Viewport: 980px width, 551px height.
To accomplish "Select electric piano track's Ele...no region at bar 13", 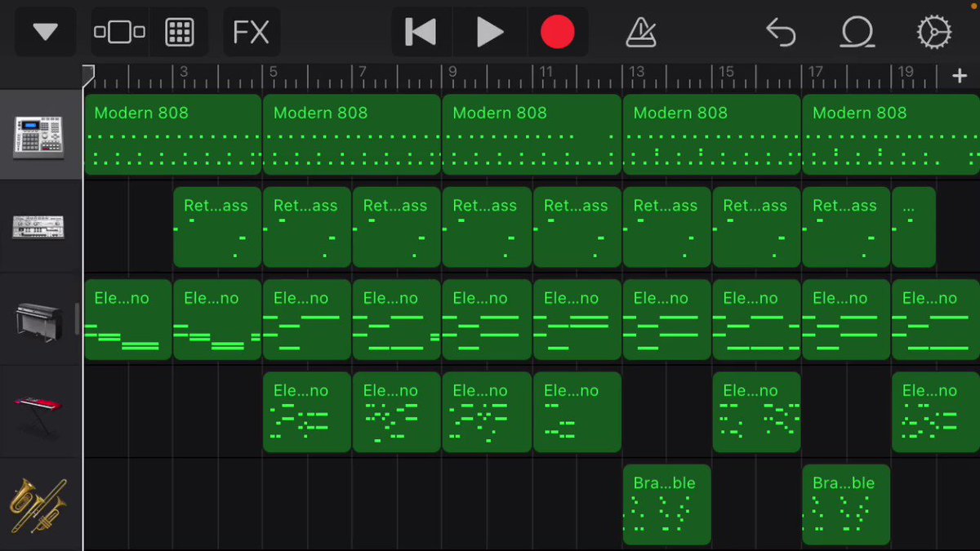I will pyautogui.click(x=666, y=320).
